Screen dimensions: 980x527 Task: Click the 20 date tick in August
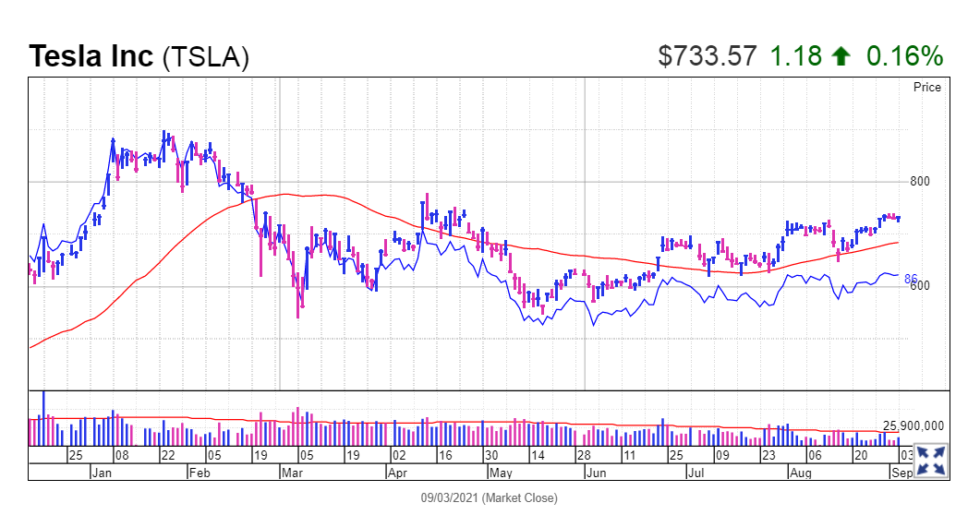tap(861, 455)
